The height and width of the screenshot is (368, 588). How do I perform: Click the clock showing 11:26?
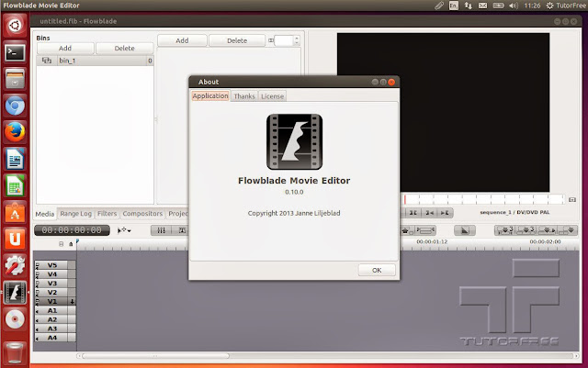click(532, 6)
